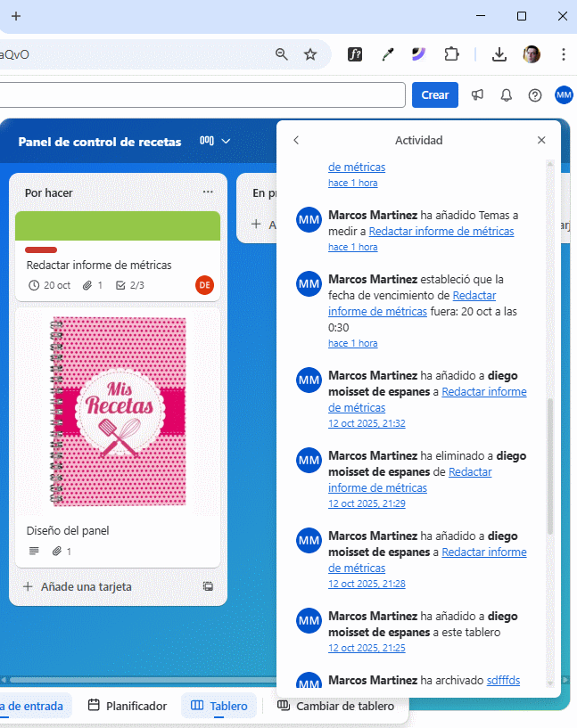Open the megaphone announcements icon

(x=478, y=95)
